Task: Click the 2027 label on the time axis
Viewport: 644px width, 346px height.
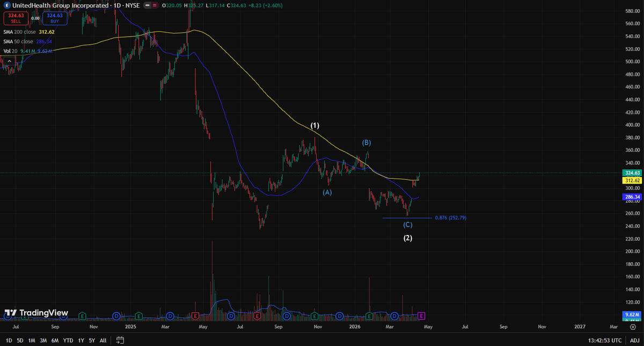Action: (x=580, y=326)
